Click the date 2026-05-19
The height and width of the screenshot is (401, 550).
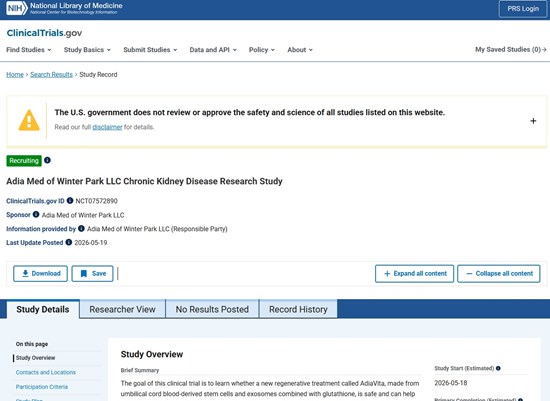point(90,242)
